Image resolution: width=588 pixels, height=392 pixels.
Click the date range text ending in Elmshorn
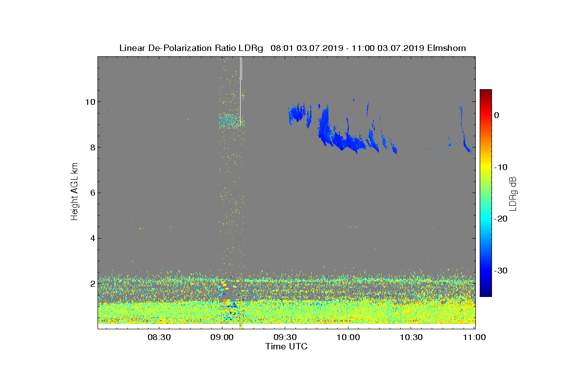tap(368, 48)
